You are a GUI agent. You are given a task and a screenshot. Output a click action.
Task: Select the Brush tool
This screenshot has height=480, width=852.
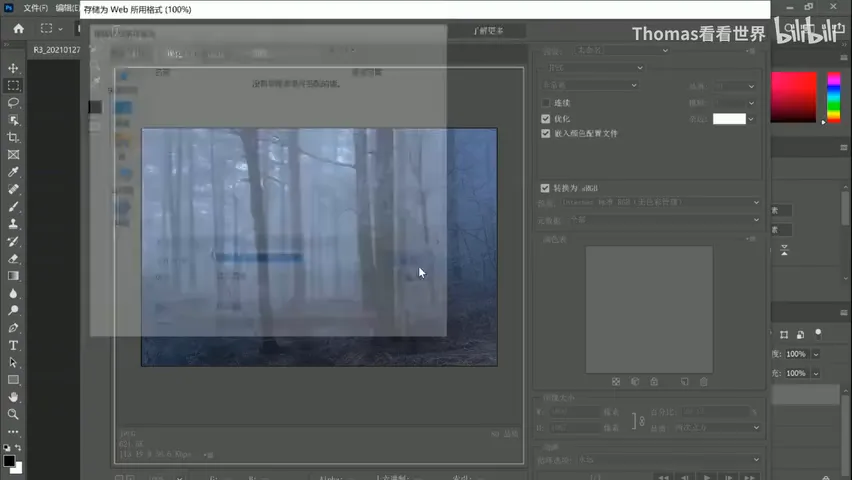(13, 207)
